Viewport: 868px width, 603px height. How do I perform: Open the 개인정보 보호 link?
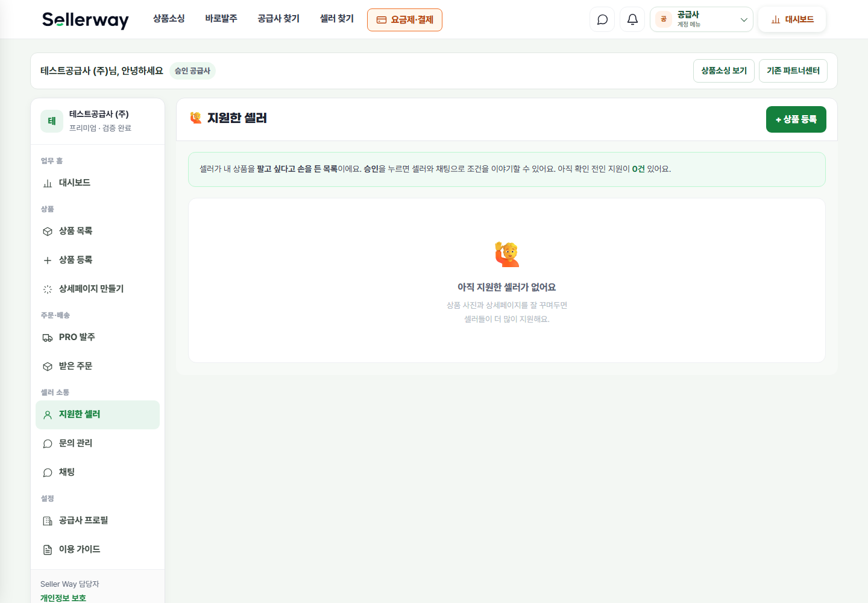(63, 598)
